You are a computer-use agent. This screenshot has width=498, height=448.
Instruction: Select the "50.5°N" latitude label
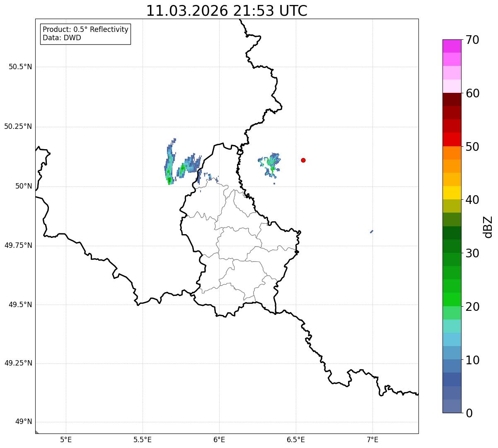(20, 67)
